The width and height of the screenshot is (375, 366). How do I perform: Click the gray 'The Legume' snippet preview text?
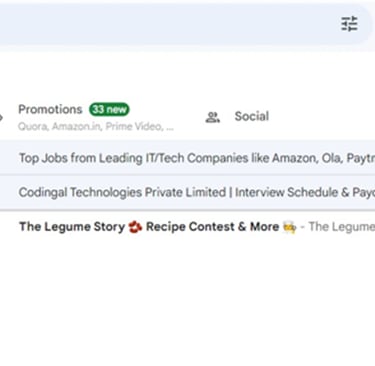click(x=342, y=227)
